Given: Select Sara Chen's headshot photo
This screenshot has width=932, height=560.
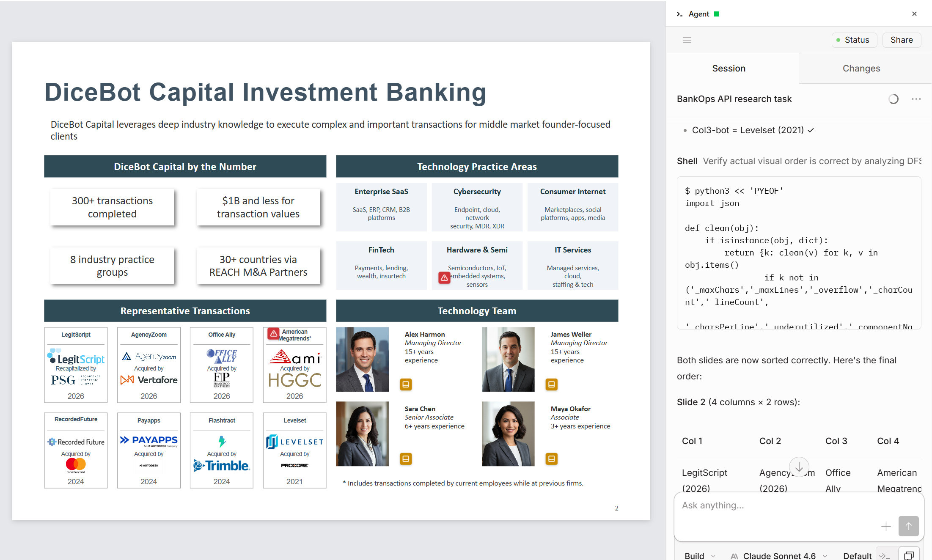Looking at the screenshot, I should click(x=362, y=434).
